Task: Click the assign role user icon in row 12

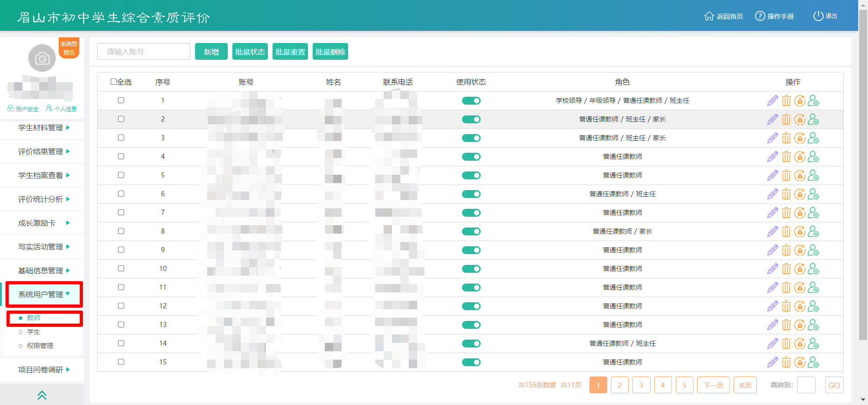Action: click(813, 306)
